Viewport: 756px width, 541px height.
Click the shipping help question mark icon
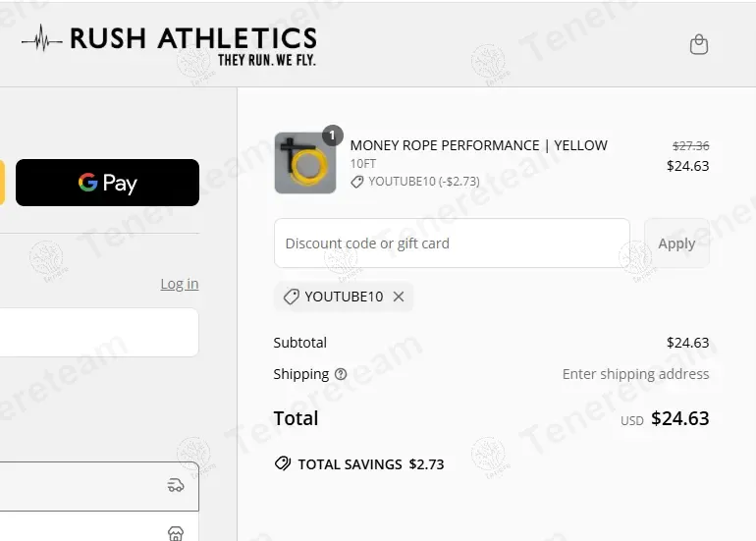341,374
